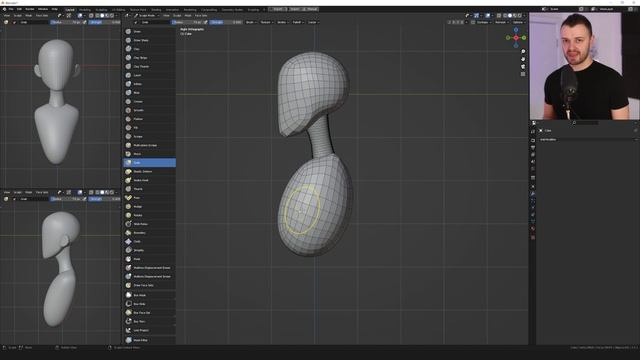Screen dimensions: 640x360
Task: Select the Fill brush
Action: [x=149, y=127]
